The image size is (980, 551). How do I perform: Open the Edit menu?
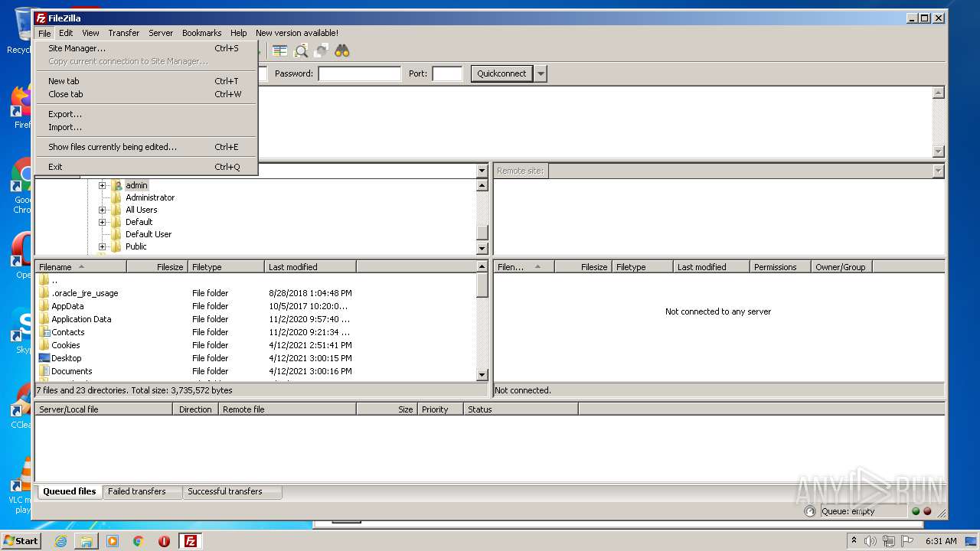coord(66,33)
